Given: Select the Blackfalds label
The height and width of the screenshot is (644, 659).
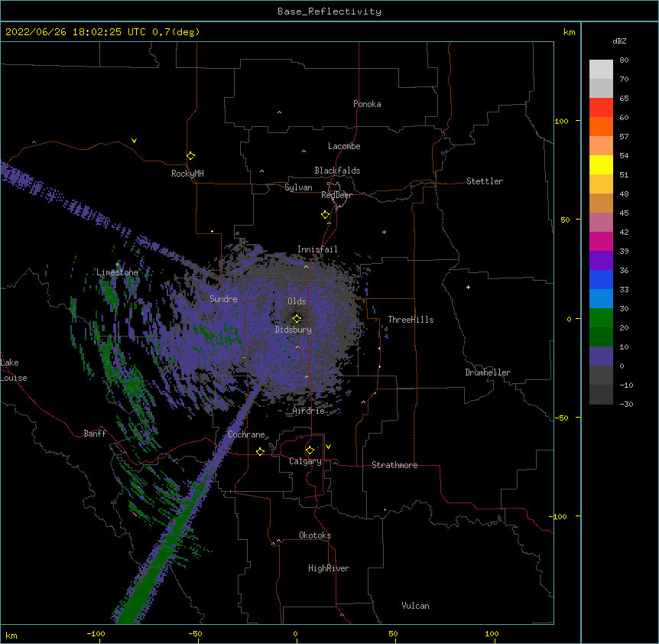Looking at the screenshot, I should 337,171.
